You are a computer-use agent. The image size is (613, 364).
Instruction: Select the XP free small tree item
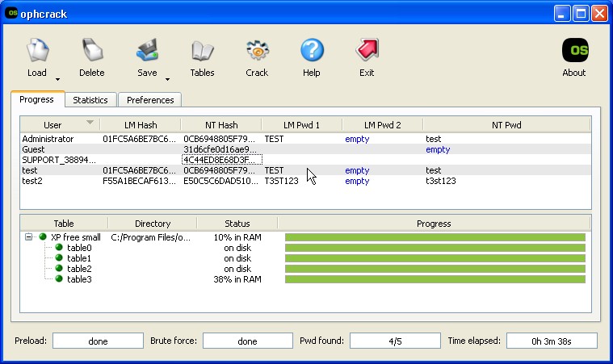point(75,237)
